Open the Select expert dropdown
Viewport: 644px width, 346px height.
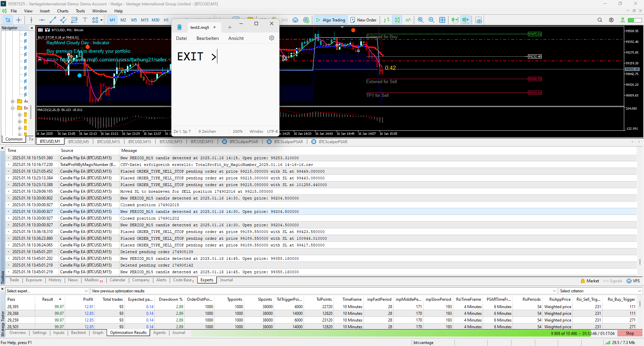47,291
